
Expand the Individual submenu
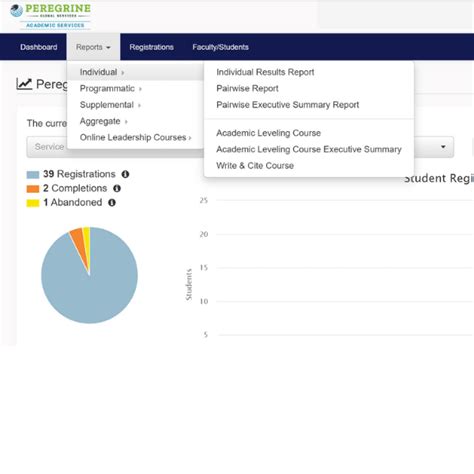[135, 72]
